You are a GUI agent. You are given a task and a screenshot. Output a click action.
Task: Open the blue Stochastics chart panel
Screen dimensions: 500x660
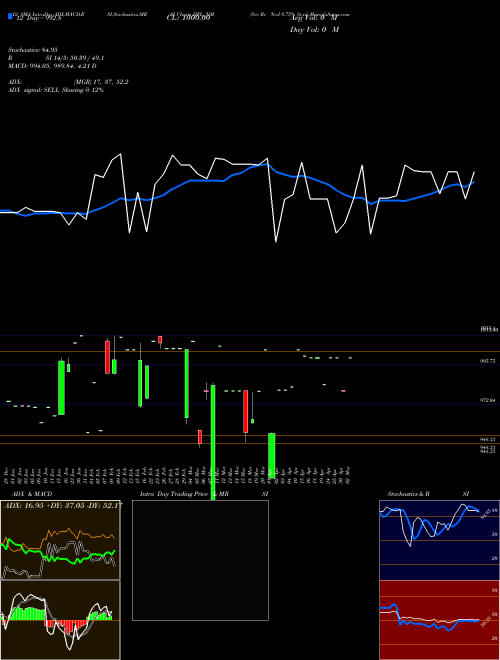pyautogui.click(x=439, y=540)
